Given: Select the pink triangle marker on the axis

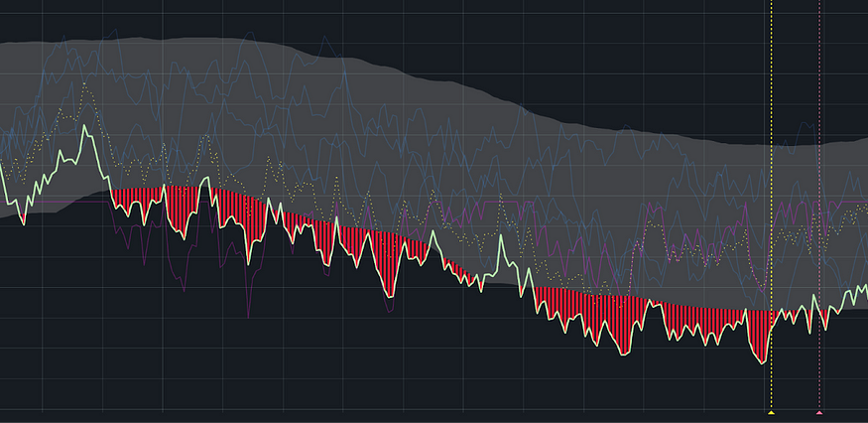Looking at the screenshot, I should tap(819, 412).
